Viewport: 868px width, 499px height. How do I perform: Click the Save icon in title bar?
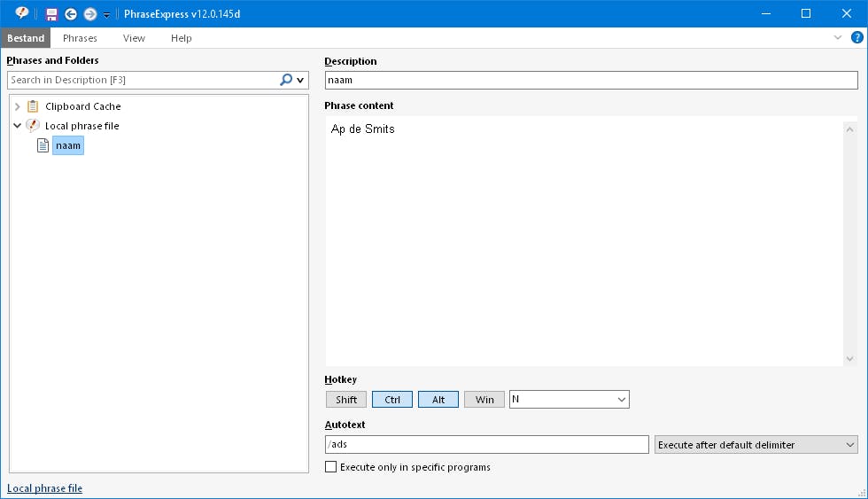click(x=52, y=14)
